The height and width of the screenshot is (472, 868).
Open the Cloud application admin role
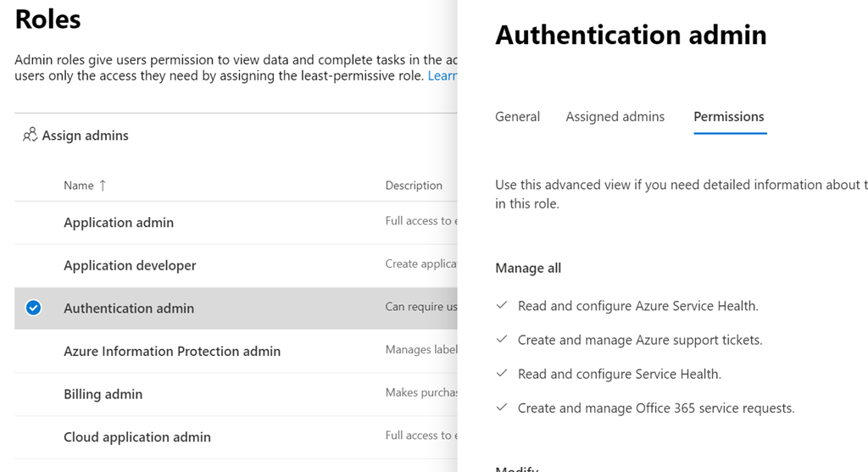pyautogui.click(x=137, y=437)
